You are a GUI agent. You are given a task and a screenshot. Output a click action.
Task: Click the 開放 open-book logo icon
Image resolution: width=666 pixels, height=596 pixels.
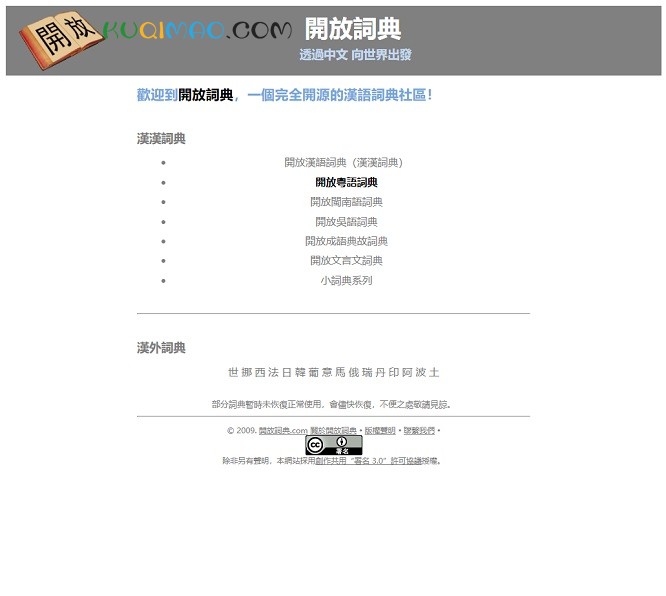tap(61, 40)
